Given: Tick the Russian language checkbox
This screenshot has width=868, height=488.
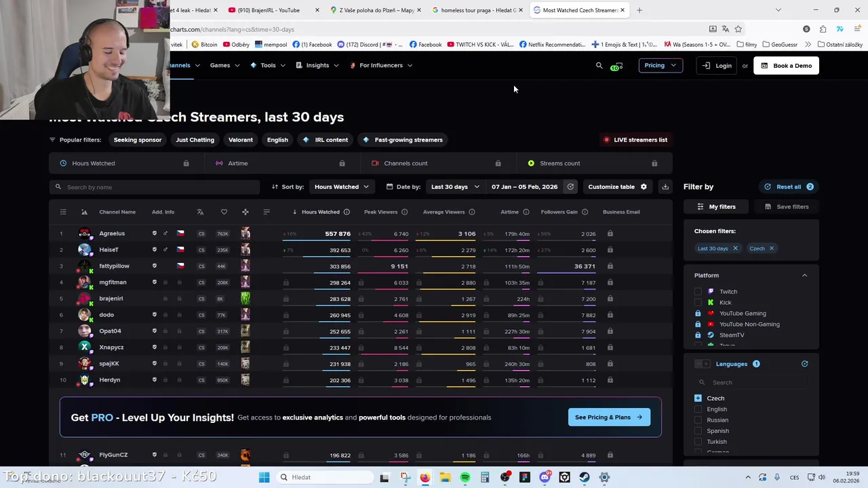Looking at the screenshot, I should tap(698, 420).
